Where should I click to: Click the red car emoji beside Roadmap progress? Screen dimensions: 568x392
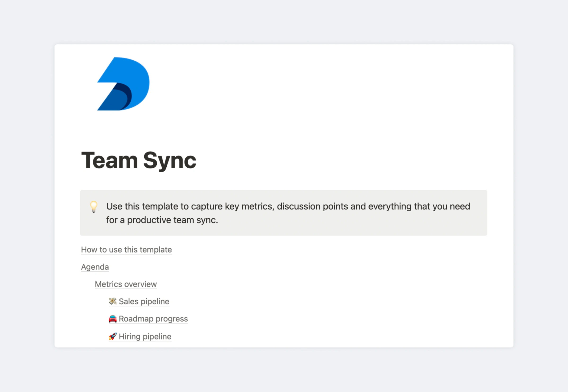point(113,319)
